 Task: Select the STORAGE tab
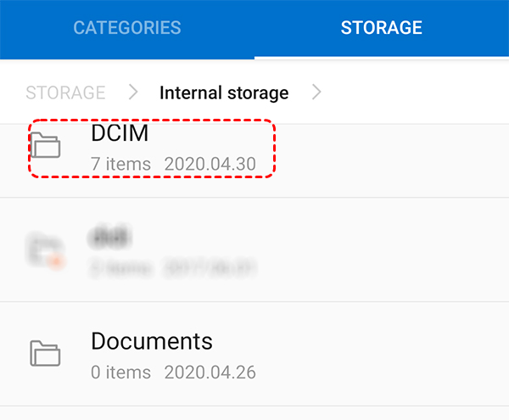381,28
